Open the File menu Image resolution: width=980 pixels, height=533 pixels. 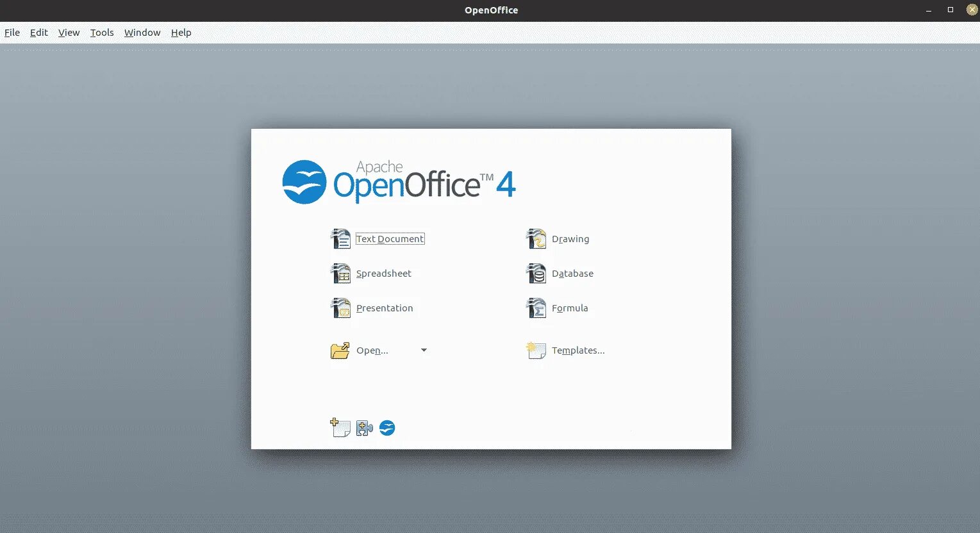tap(12, 33)
